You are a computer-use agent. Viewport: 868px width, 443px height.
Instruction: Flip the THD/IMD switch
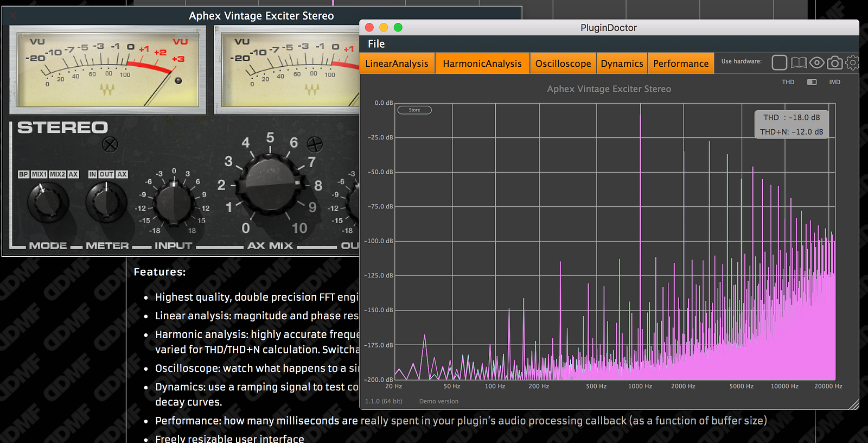[812, 82]
